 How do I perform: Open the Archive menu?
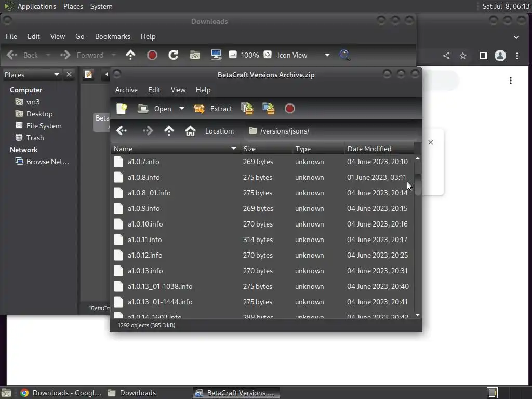point(126,90)
